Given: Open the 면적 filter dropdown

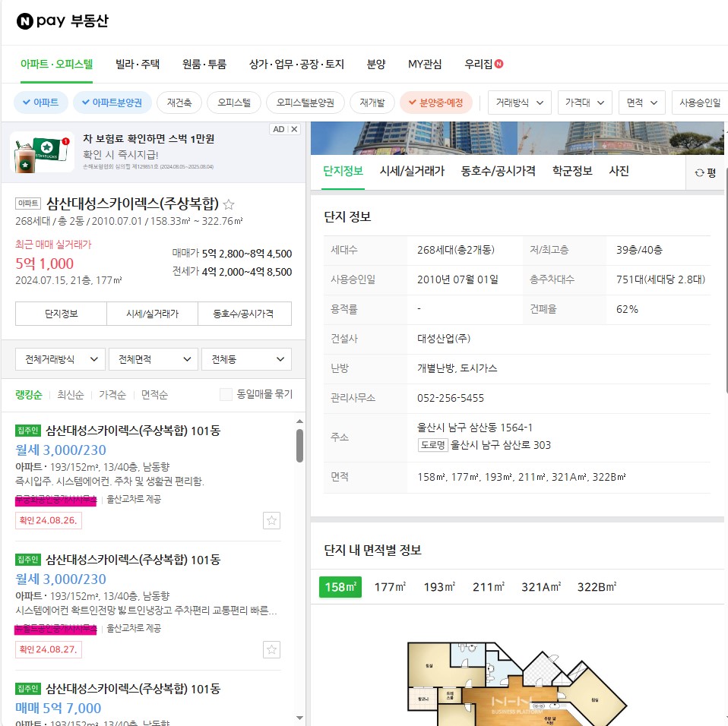Looking at the screenshot, I should point(642,103).
